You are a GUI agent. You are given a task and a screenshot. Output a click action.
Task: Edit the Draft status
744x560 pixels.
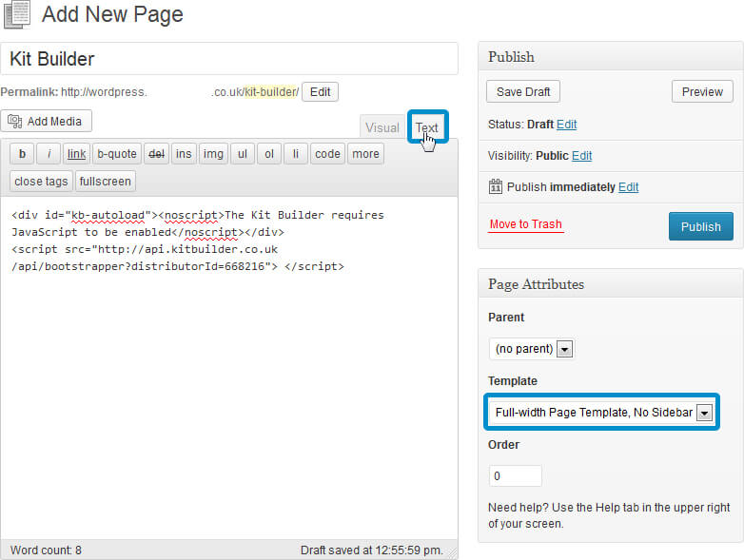click(x=566, y=125)
